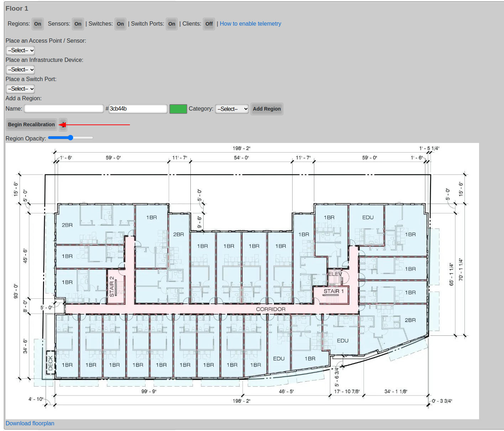This screenshot has height=431, width=504.
Task: Click the Add Region button
Action: pyautogui.click(x=267, y=109)
